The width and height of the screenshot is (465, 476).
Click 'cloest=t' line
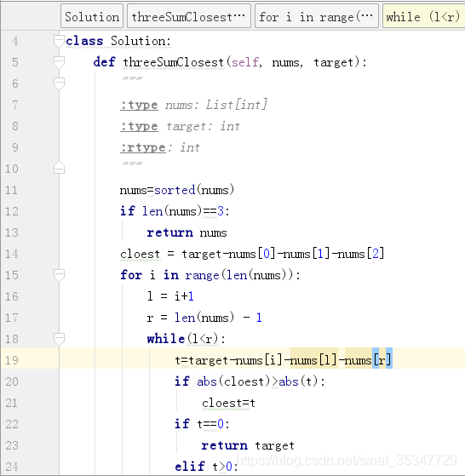click(228, 403)
